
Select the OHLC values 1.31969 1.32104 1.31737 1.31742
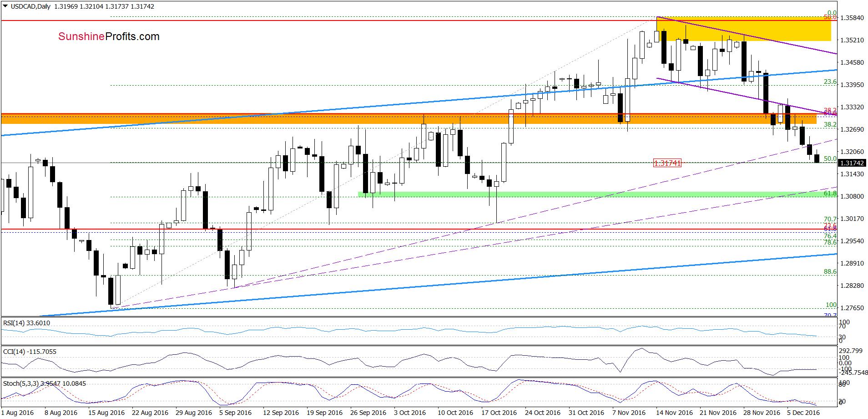click(104, 6)
